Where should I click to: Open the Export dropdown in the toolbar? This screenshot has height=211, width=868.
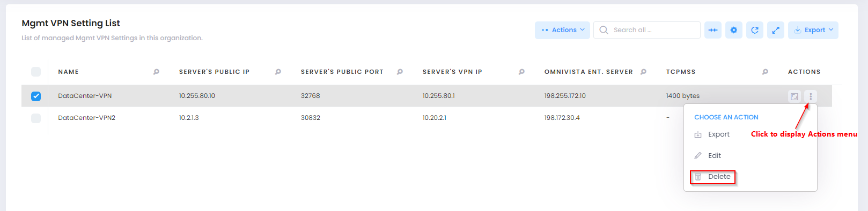(813, 30)
